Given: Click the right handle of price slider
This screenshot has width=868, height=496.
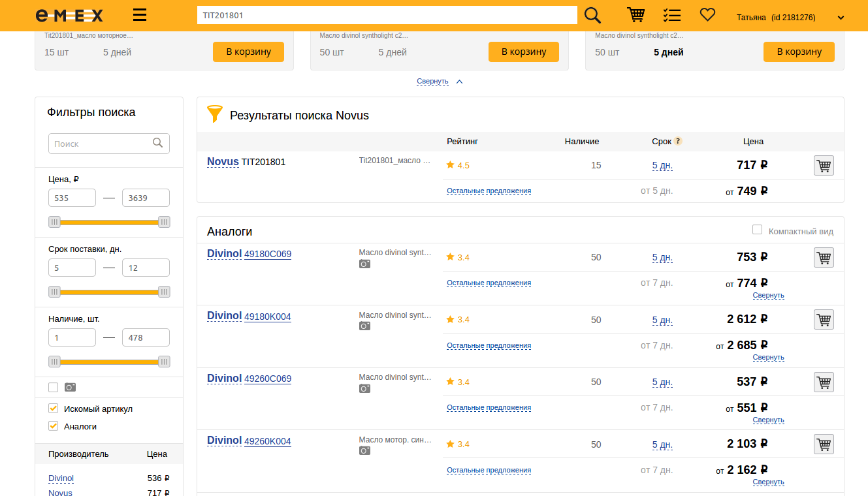Looking at the screenshot, I should [164, 222].
